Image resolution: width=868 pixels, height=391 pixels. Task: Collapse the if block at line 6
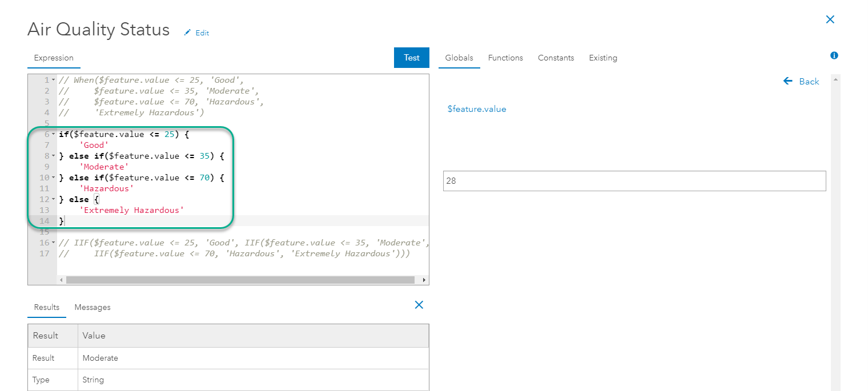[x=53, y=134]
